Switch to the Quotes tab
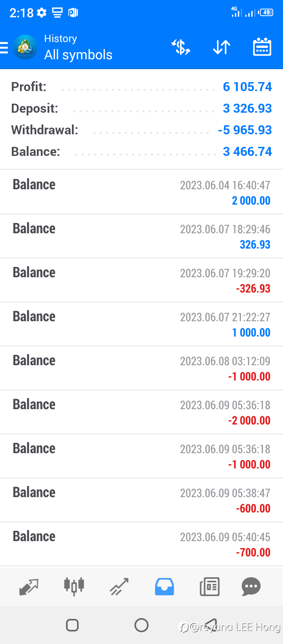 (x=29, y=587)
